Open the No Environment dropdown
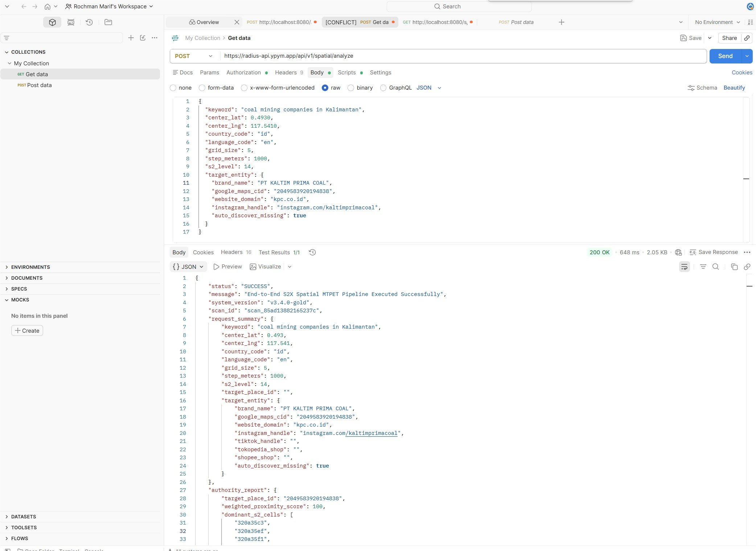This screenshot has height=551, width=756. 717,22
